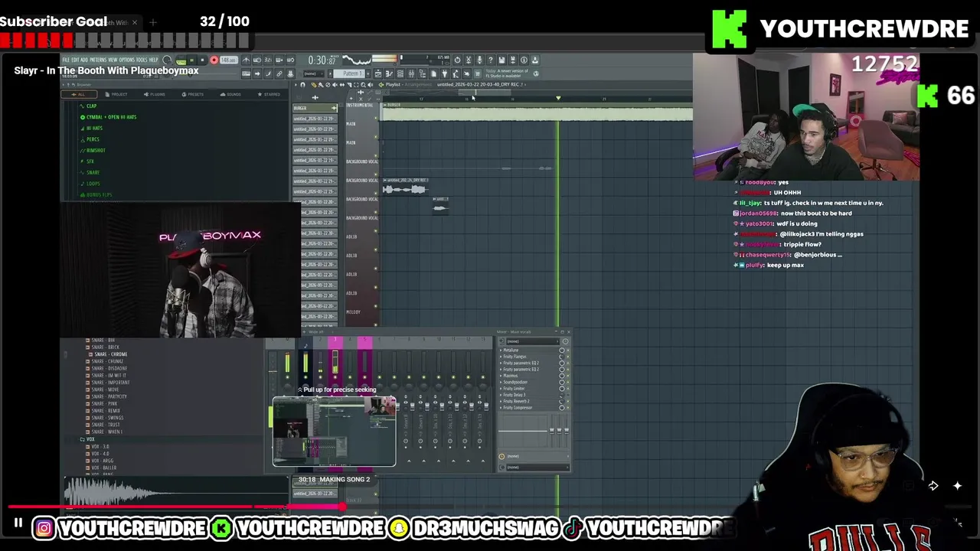The height and width of the screenshot is (551, 980).
Task: Click the record button in FL Studio transport
Action: click(x=214, y=60)
